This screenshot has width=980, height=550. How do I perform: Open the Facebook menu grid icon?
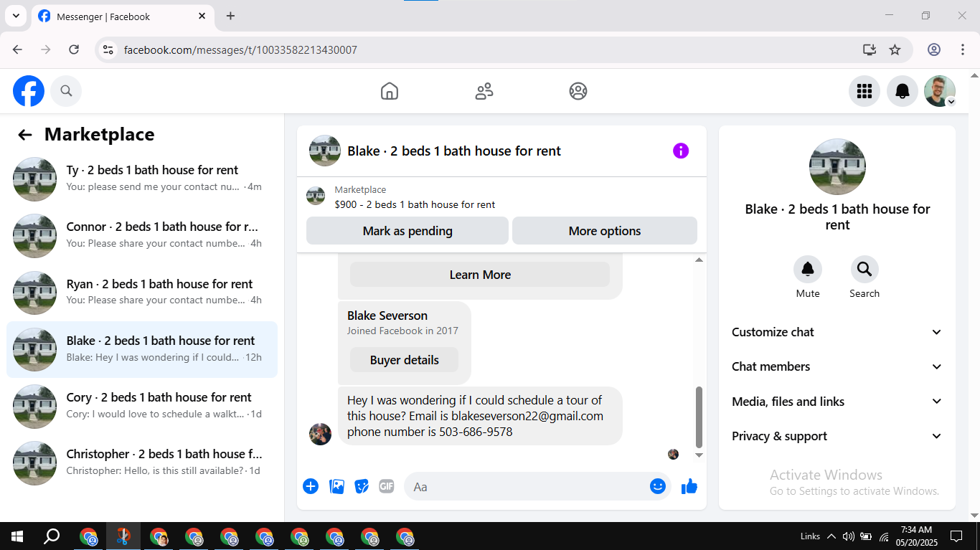[864, 91]
